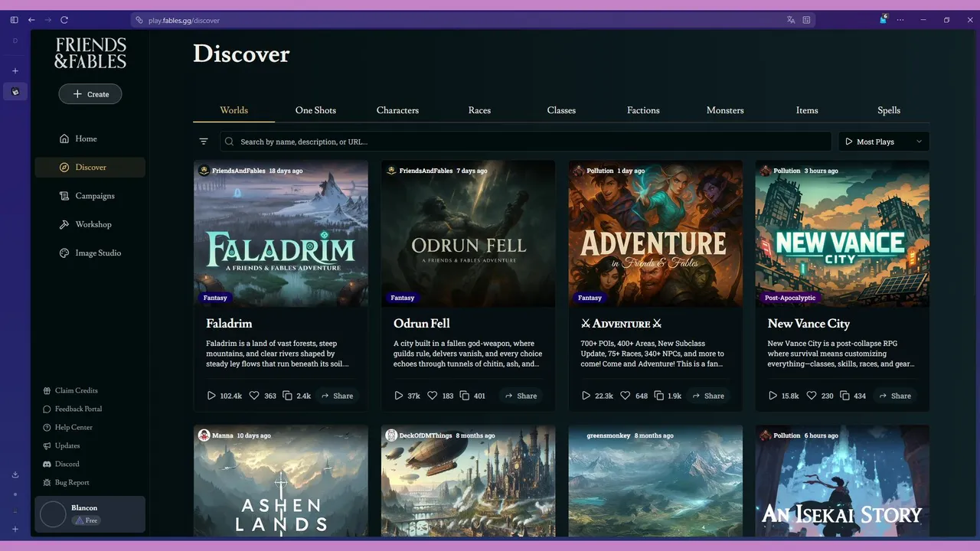
Task: Click play icon on New Vance City card
Action: click(x=773, y=396)
